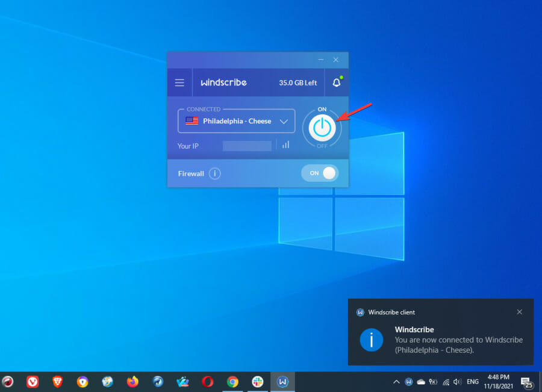Click the signal strength bars icon

click(285, 145)
